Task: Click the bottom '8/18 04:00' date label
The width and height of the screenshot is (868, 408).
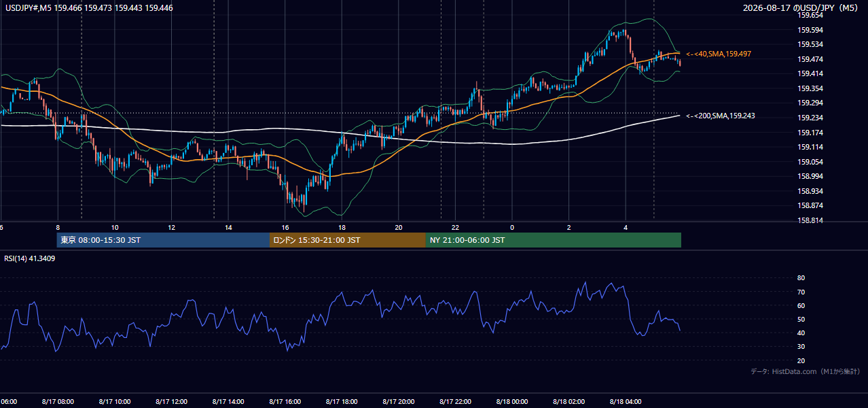Action: (626, 401)
